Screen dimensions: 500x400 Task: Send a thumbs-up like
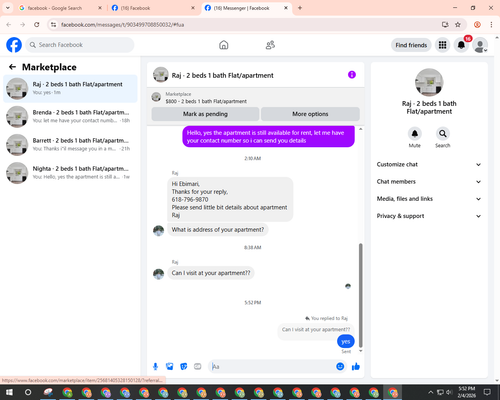coord(356,367)
